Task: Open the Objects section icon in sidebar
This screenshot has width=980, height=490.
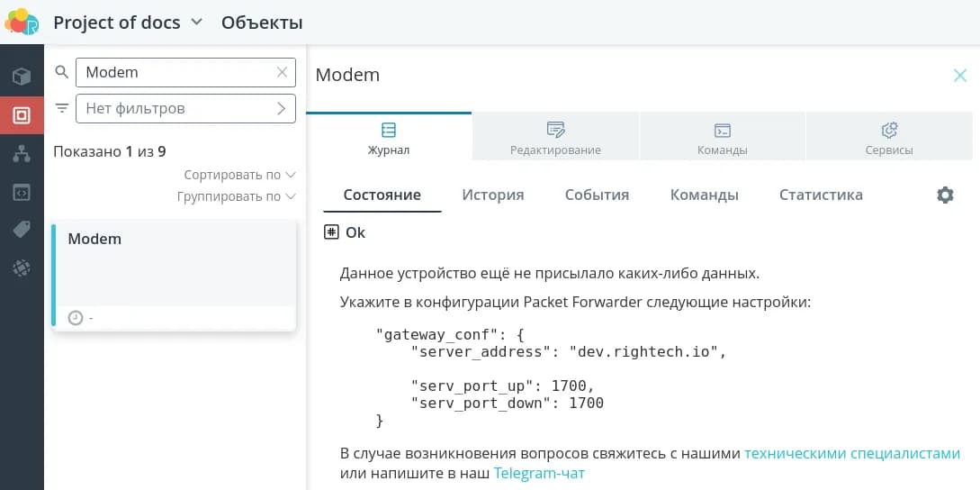Action: click(x=22, y=115)
